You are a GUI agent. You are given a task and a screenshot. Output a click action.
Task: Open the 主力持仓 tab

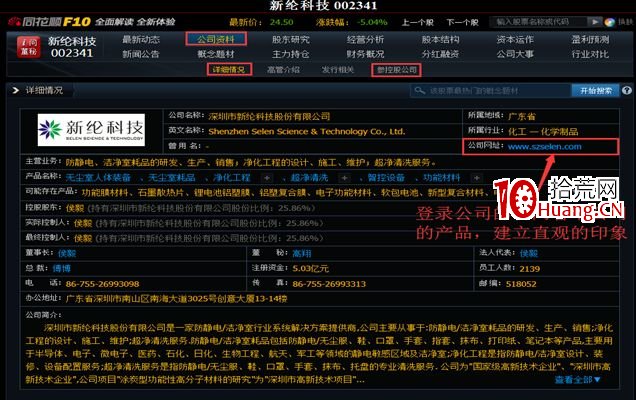point(290,54)
